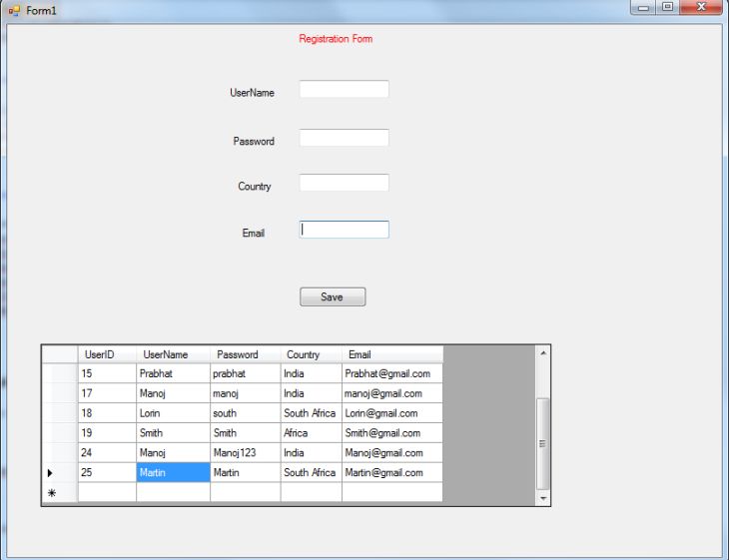729x560 pixels.
Task: Click UserName cell Manoj in row 24
Action: click(x=173, y=452)
